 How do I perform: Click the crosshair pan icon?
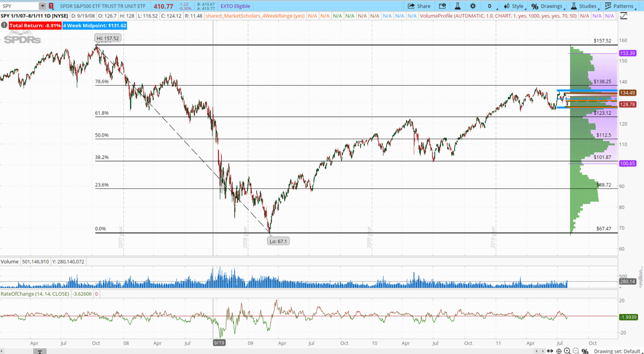tap(559, 351)
